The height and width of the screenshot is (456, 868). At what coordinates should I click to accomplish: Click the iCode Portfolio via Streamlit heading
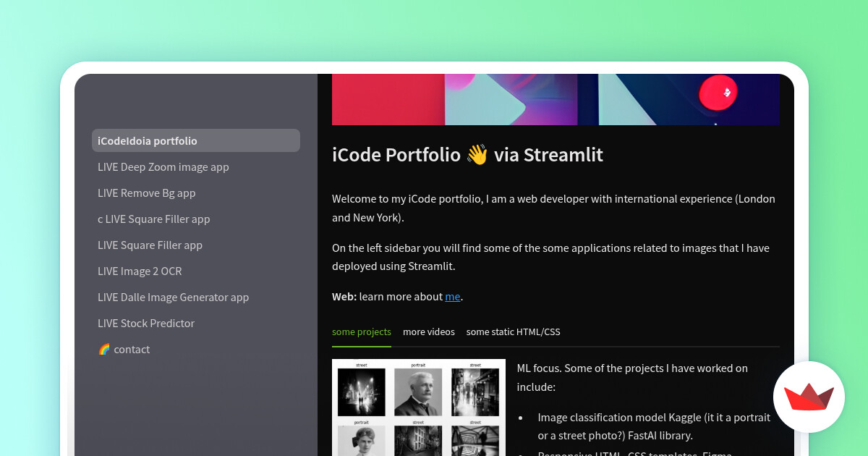click(x=467, y=155)
